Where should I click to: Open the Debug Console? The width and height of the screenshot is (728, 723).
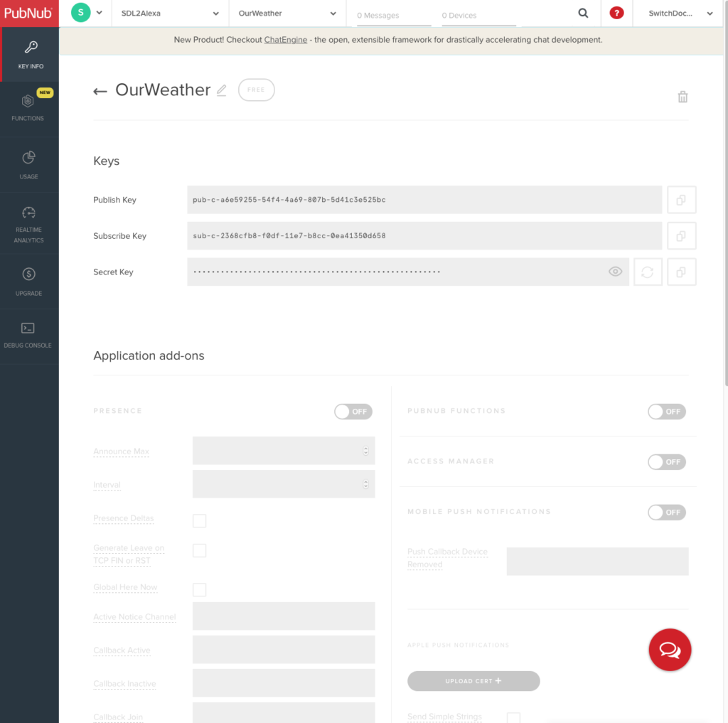pyautogui.click(x=28, y=336)
